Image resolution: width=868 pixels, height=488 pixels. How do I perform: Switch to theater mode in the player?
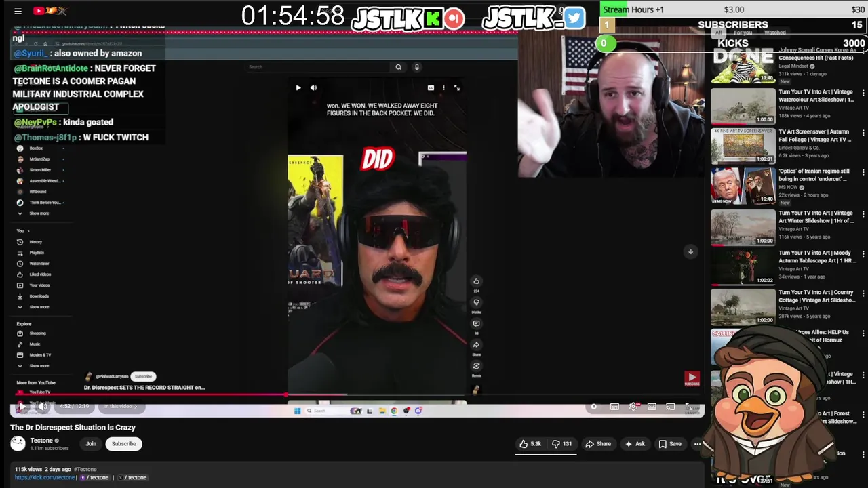click(x=652, y=407)
